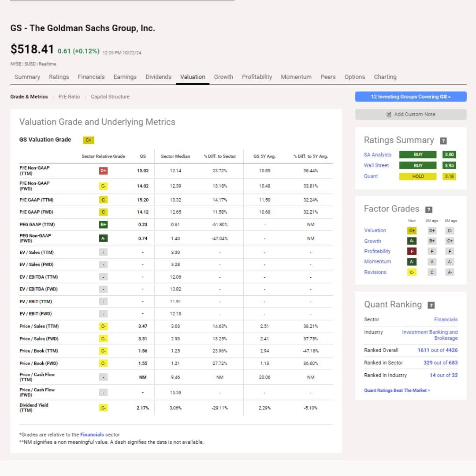Viewport: 476px width, 476px height.
Task: Click the 15.02 GS value for P/E Non-GAAP (TTM)
Action: pos(143,171)
